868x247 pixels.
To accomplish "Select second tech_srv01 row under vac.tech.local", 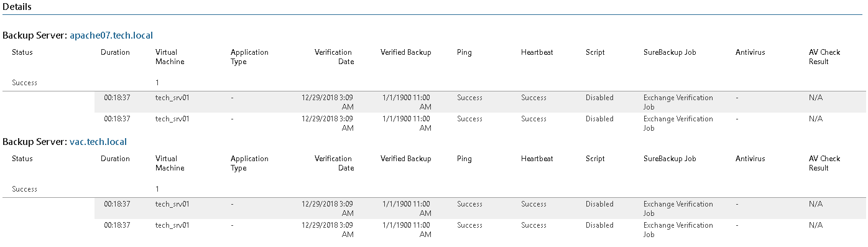I will coord(479,230).
